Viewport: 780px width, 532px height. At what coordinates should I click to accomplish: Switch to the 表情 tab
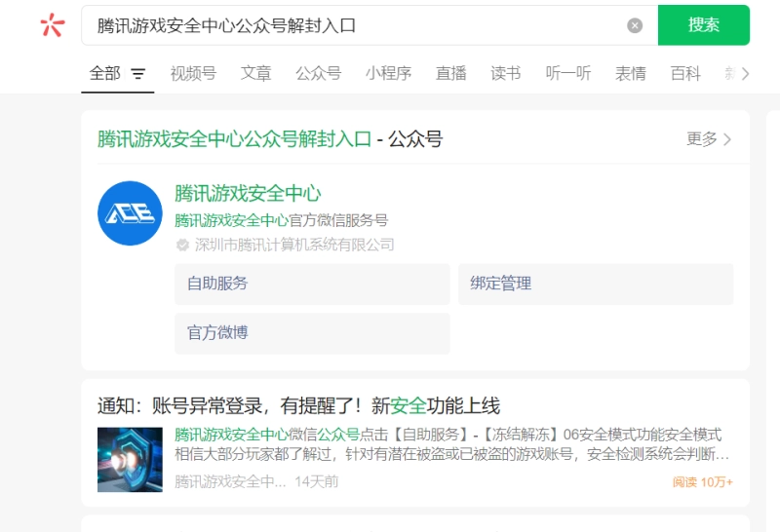click(x=630, y=74)
